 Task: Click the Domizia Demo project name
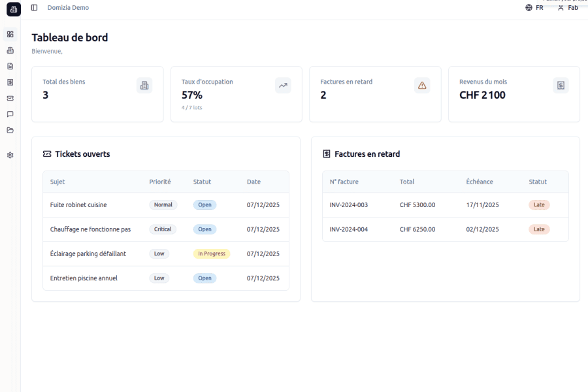[67, 8]
